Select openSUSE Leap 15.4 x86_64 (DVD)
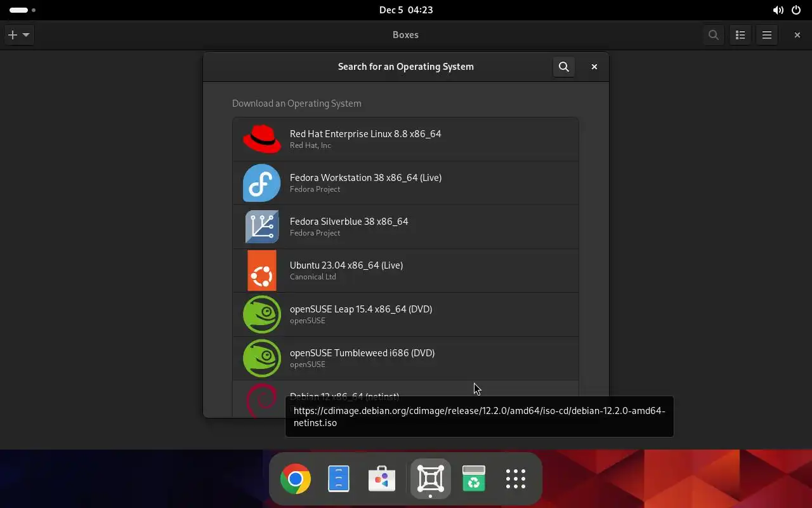 coord(405,314)
